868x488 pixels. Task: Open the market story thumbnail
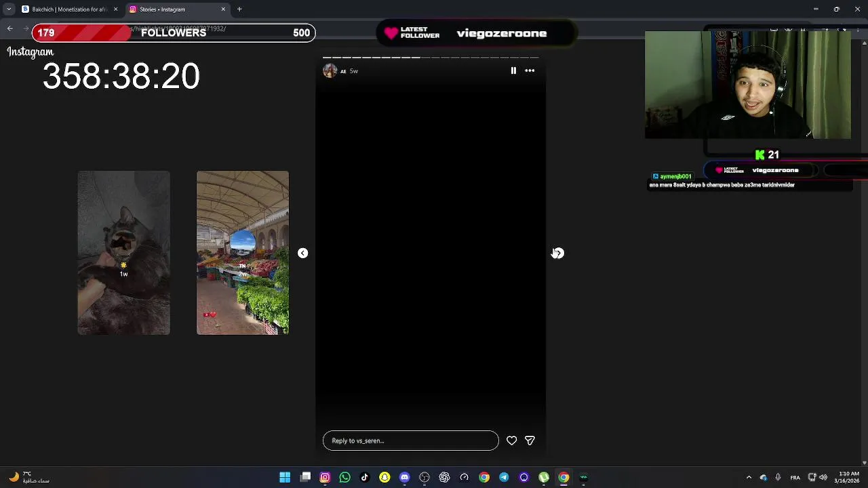click(242, 252)
